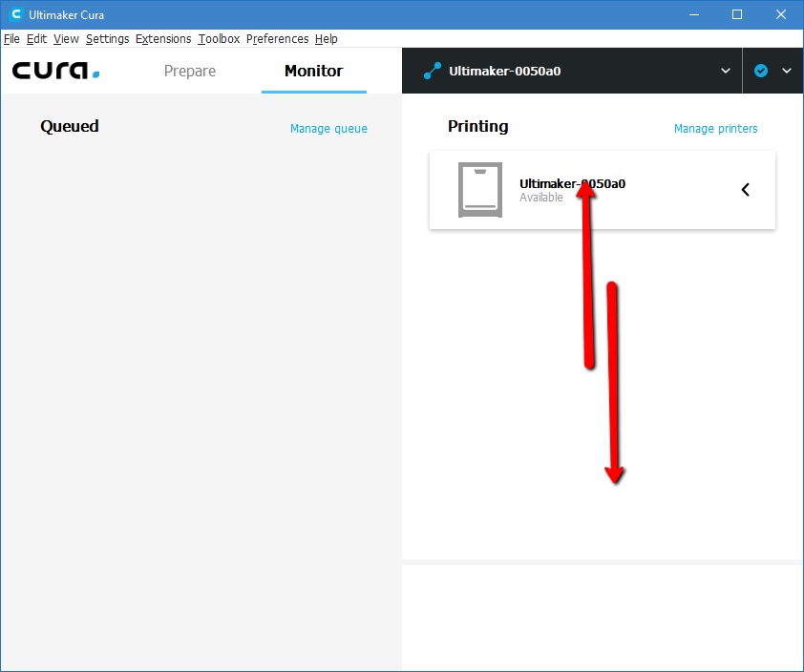The height and width of the screenshot is (672, 804).
Task: Click the blue checkmark cloud status icon
Action: point(763,70)
